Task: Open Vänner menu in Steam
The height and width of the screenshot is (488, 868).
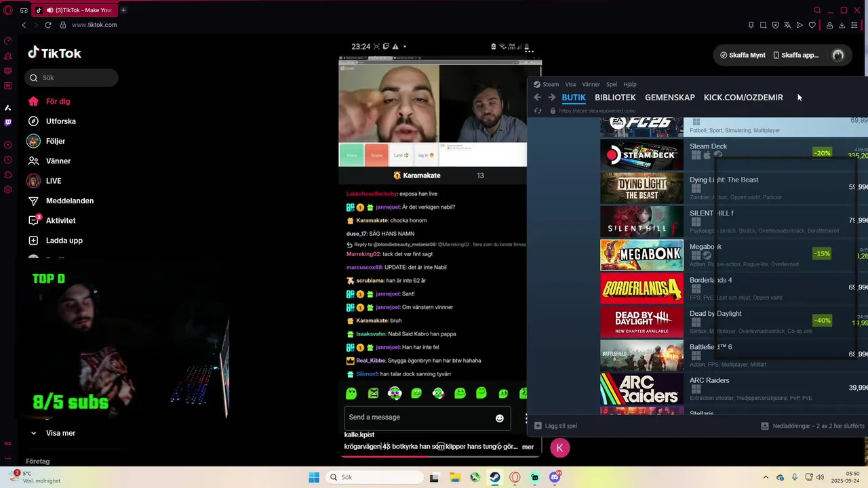Action: pyautogui.click(x=591, y=85)
